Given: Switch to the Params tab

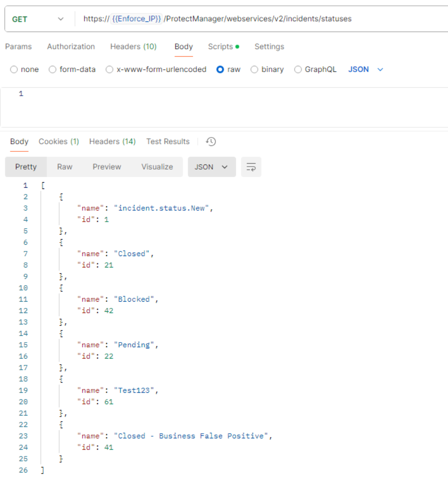Looking at the screenshot, I should point(18,47).
